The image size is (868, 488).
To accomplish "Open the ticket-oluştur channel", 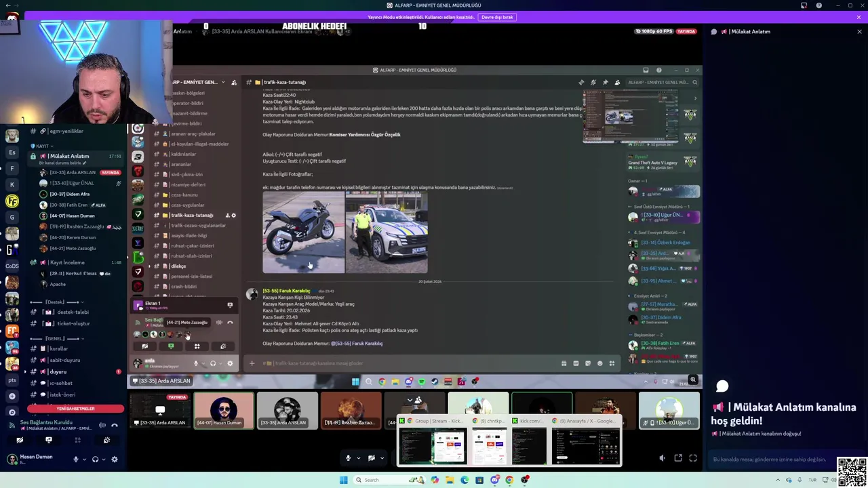I will [73, 323].
